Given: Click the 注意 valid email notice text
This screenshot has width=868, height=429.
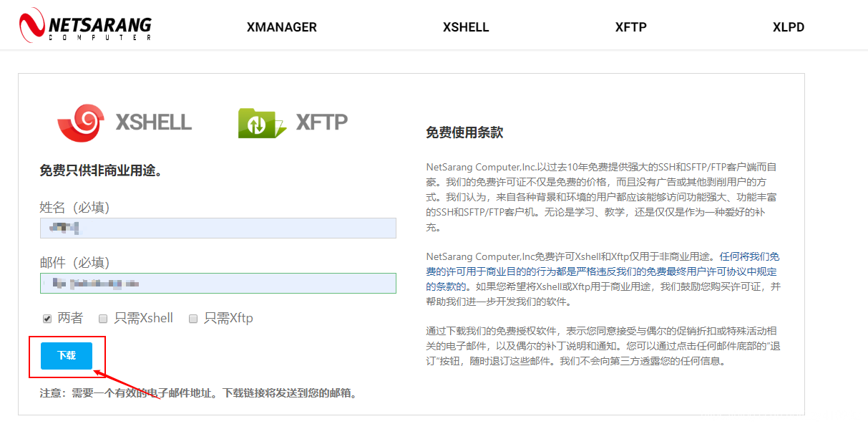Looking at the screenshot, I should point(198,393).
